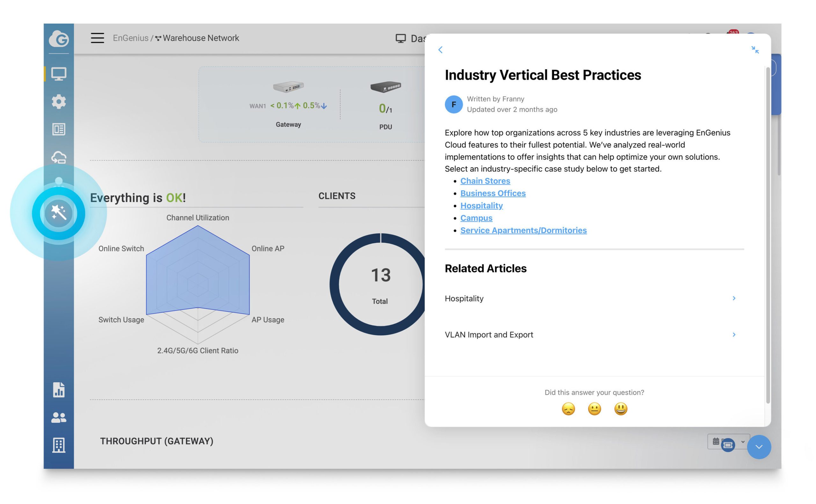Open the Business Offices link

click(493, 193)
